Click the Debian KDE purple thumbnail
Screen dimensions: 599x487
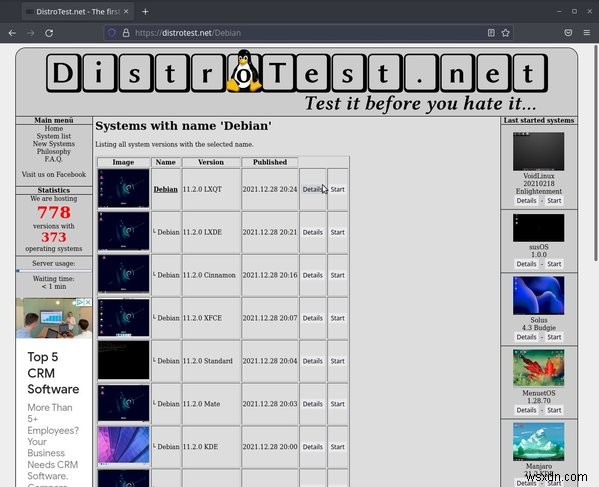123,446
